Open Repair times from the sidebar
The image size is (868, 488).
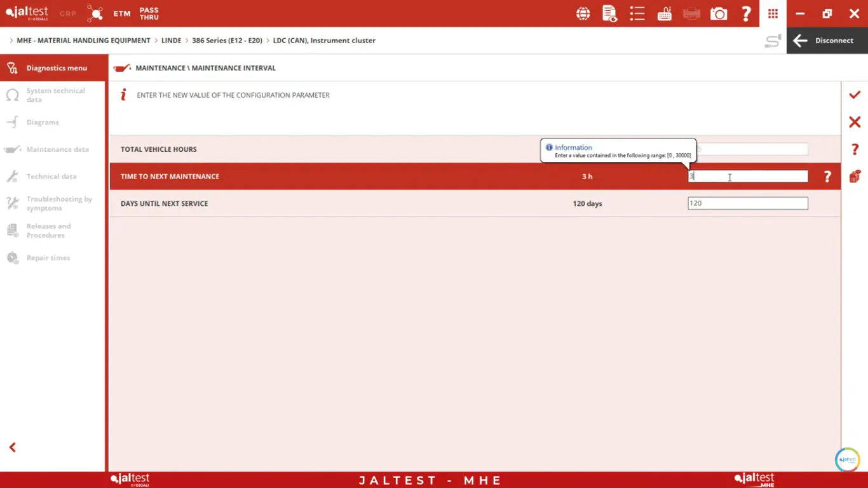coord(48,257)
